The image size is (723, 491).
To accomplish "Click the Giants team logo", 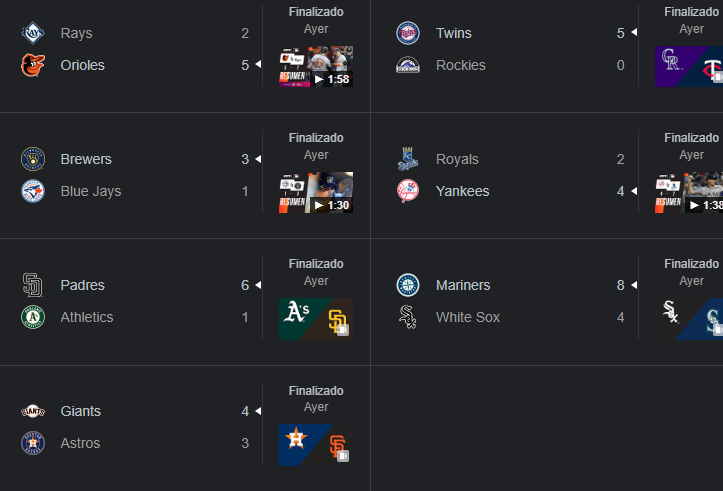I will (33, 411).
